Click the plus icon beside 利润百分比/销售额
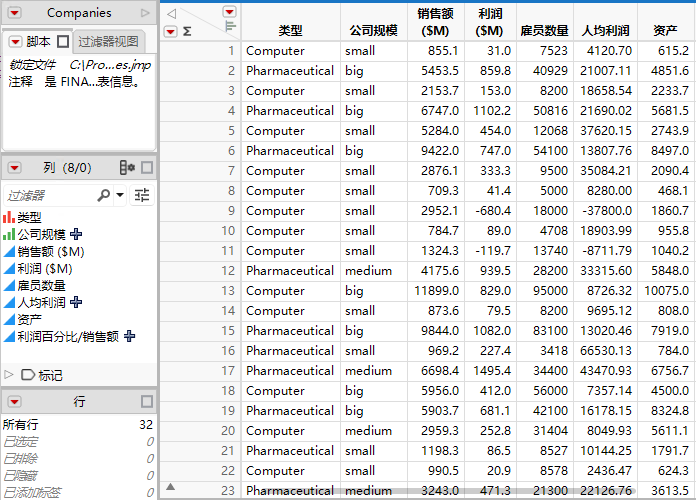Viewport: 696px width, 500px height. coord(130,336)
